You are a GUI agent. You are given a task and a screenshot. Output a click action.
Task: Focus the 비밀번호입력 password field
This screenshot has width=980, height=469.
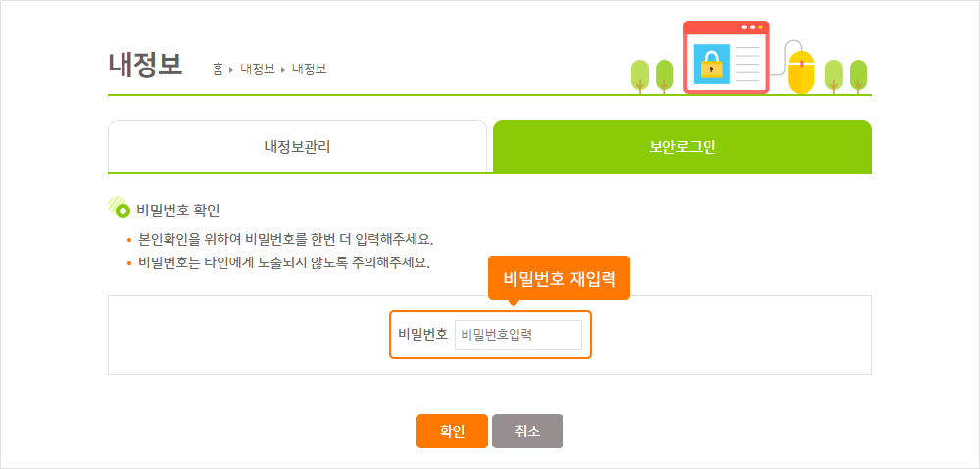tap(518, 335)
